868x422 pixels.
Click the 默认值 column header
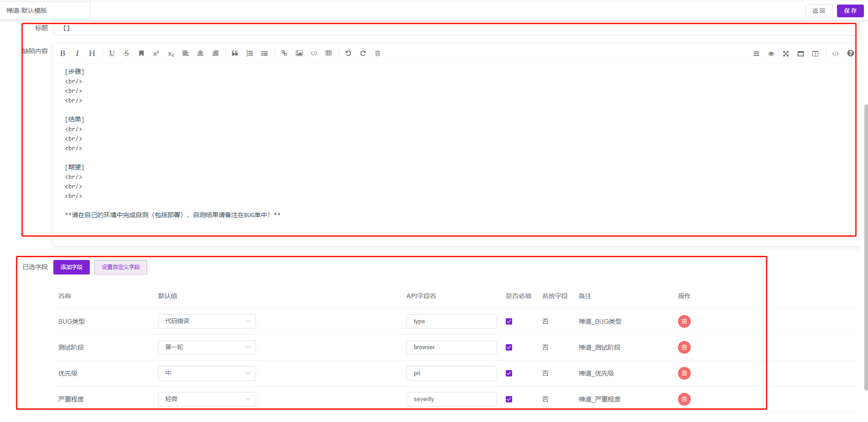pos(168,296)
